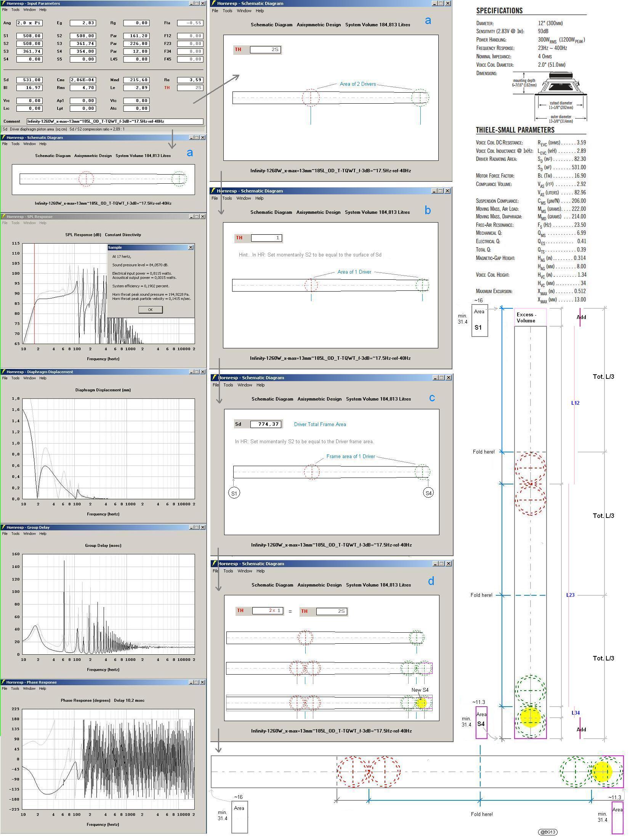
Task: Select the TH field in Input Parameters
Action: [190, 88]
